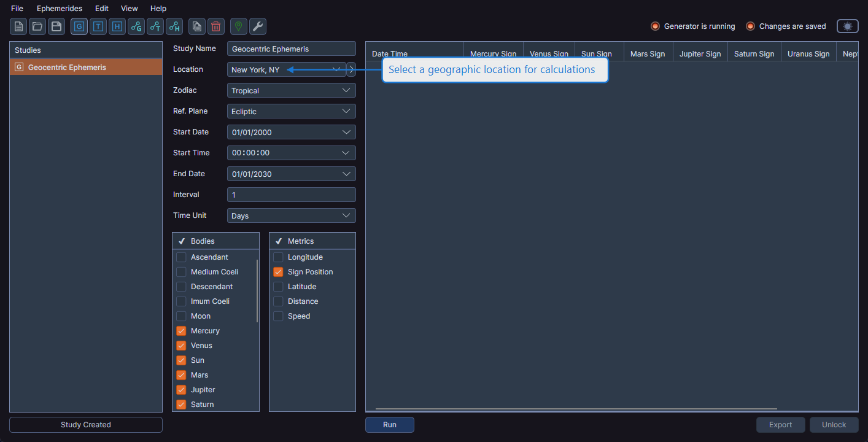Delete the study using the trash icon

coord(215,26)
